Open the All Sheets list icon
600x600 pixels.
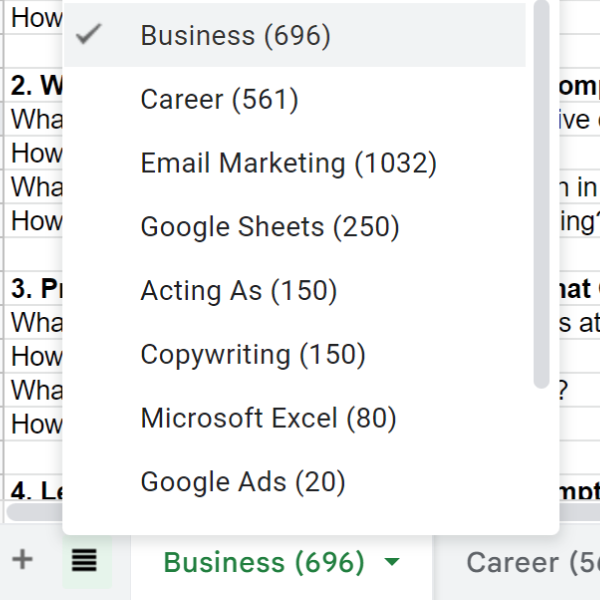84,560
